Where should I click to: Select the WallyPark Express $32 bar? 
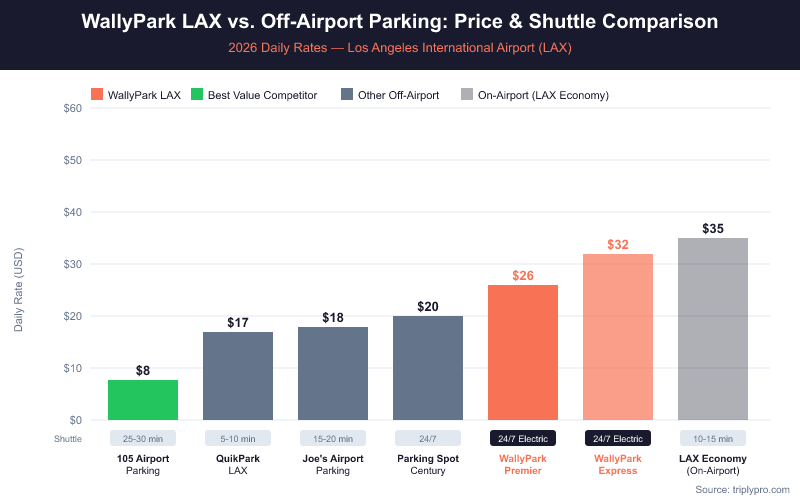[x=618, y=337]
